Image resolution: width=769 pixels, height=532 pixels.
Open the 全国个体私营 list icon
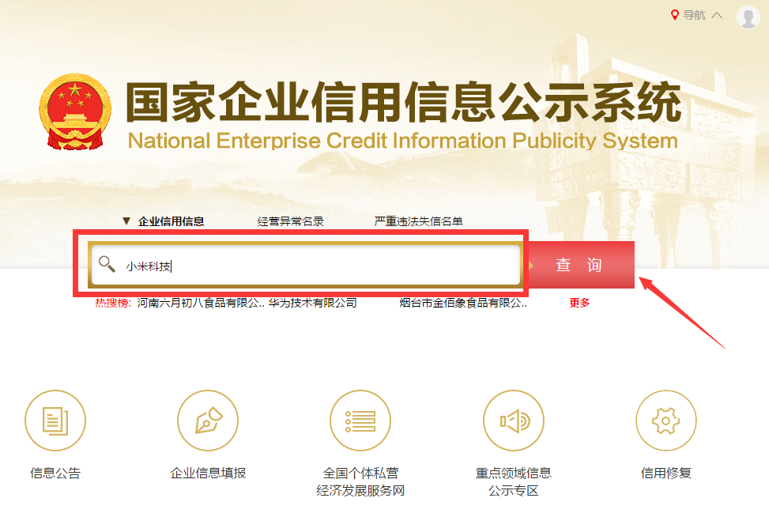point(360,421)
